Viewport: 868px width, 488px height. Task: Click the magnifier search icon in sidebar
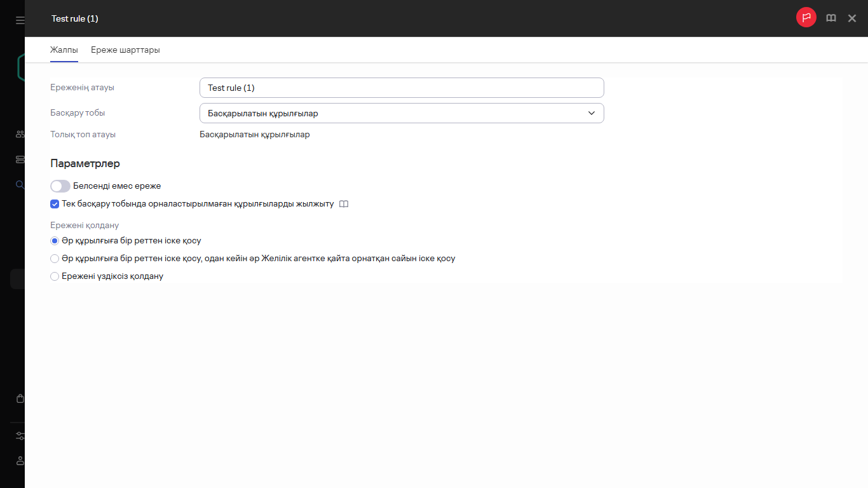pos(20,185)
